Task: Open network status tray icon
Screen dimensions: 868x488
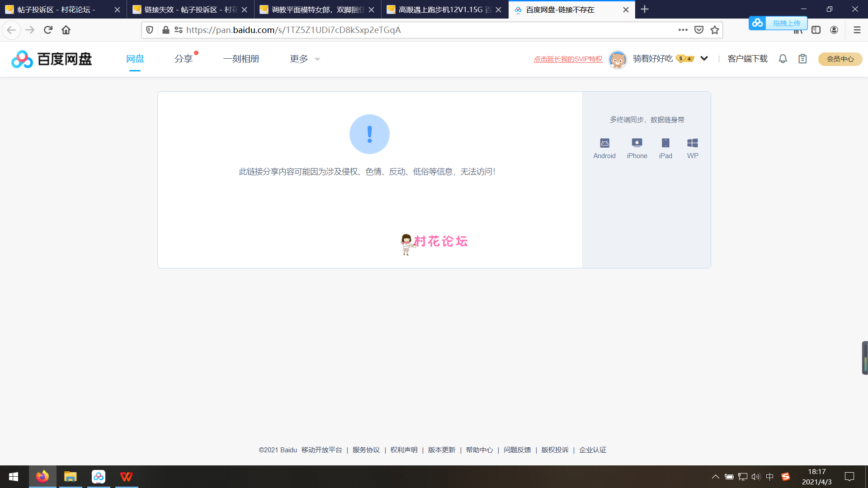Action: click(742, 477)
